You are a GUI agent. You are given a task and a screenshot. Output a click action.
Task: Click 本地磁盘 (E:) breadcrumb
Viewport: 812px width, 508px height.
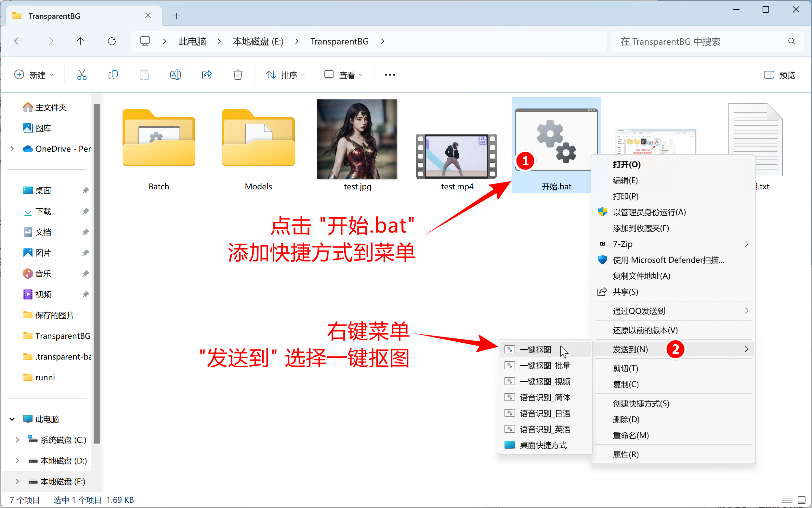pos(258,41)
